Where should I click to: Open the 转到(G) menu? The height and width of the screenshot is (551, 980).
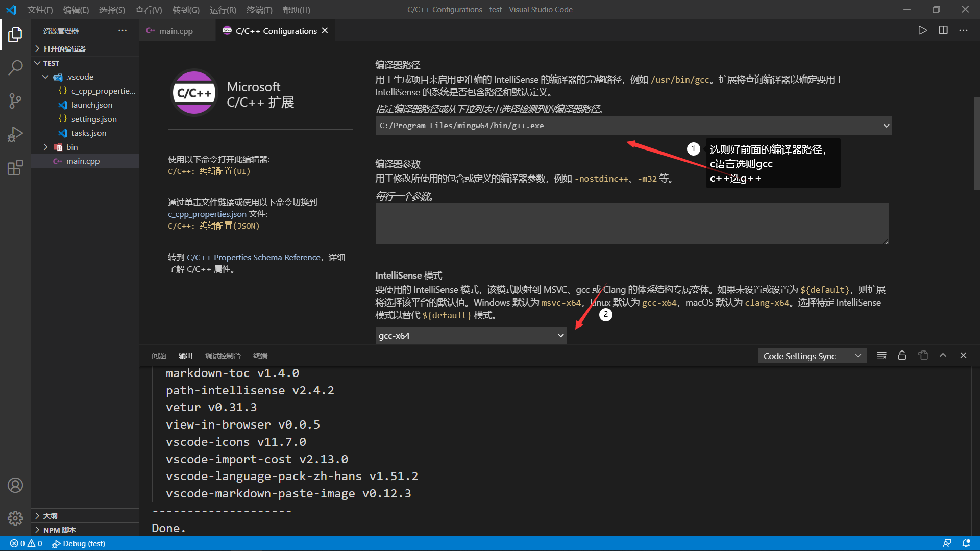point(186,10)
